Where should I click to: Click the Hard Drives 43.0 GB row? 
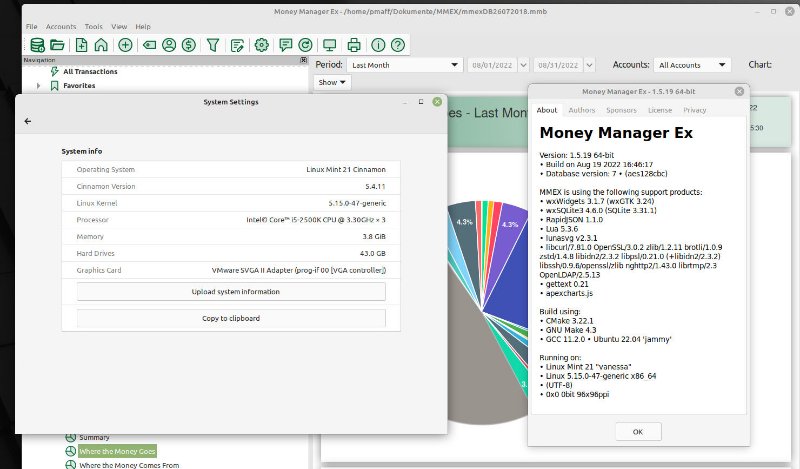point(231,254)
